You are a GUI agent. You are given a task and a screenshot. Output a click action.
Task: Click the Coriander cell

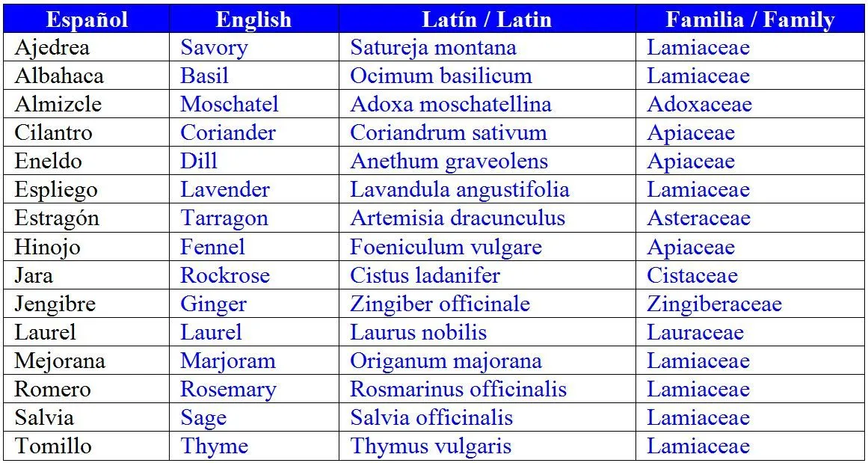pyautogui.click(x=254, y=133)
